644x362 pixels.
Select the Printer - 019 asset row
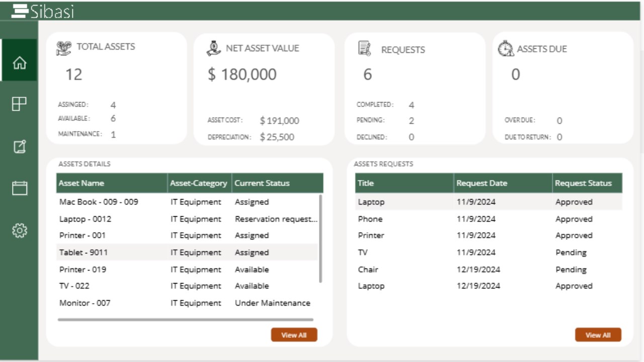click(187, 269)
